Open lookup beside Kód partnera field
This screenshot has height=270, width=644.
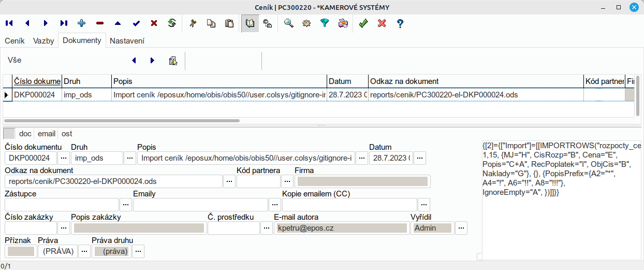click(x=287, y=181)
